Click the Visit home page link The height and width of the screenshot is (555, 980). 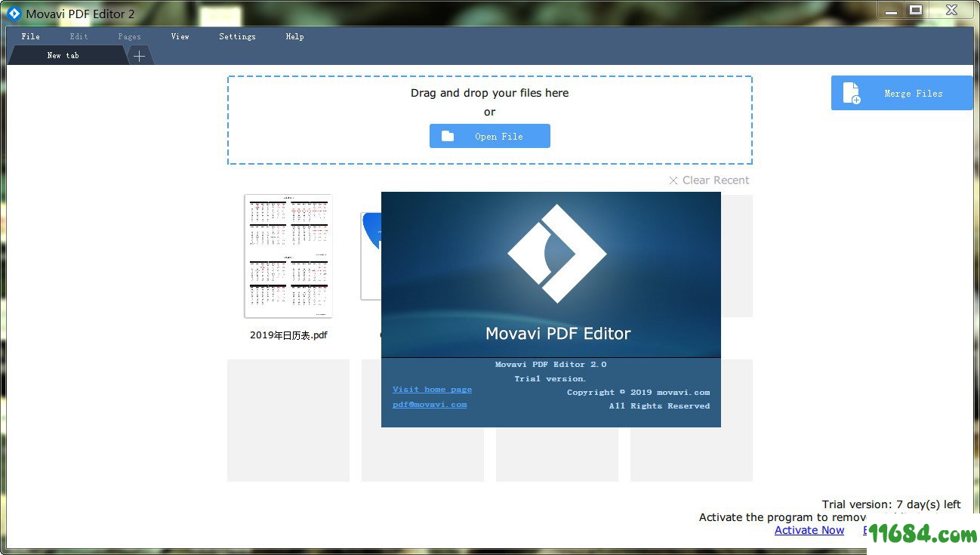coord(432,389)
